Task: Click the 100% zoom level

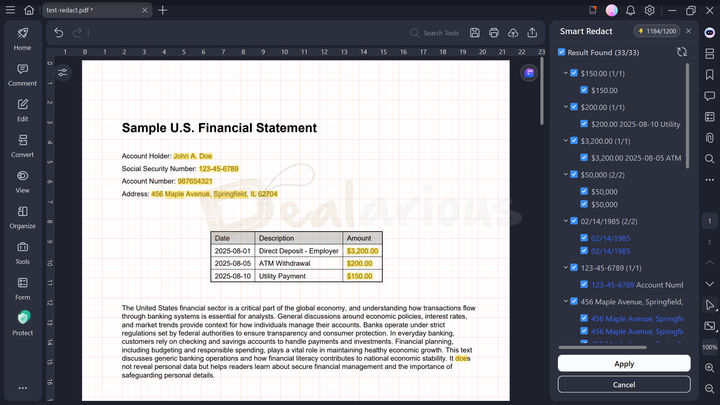Action: (x=709, y=347)
